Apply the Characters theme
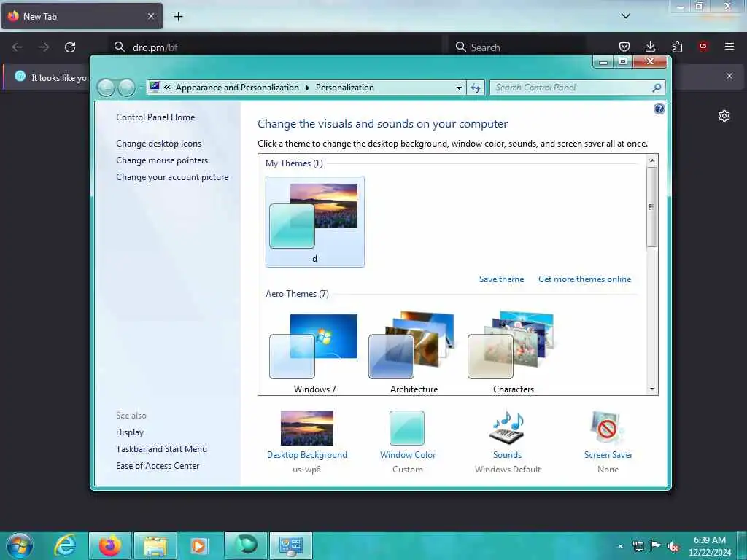Screen dimensions: 747x560 click(x=513, y=354)
